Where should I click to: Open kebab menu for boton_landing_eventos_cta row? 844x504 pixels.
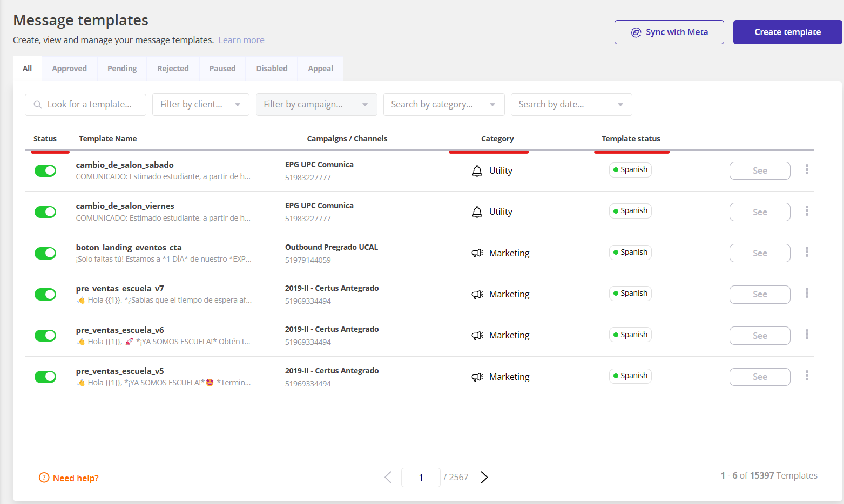point(807,252)
